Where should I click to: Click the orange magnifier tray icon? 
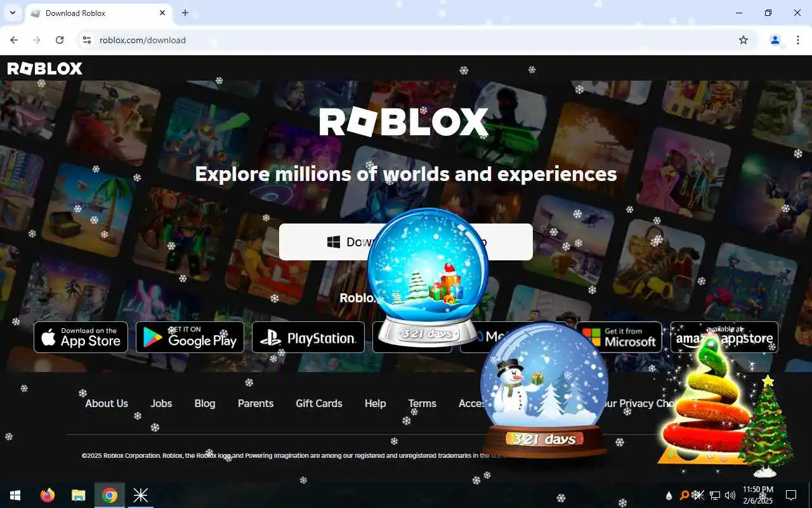coord(684,495)
